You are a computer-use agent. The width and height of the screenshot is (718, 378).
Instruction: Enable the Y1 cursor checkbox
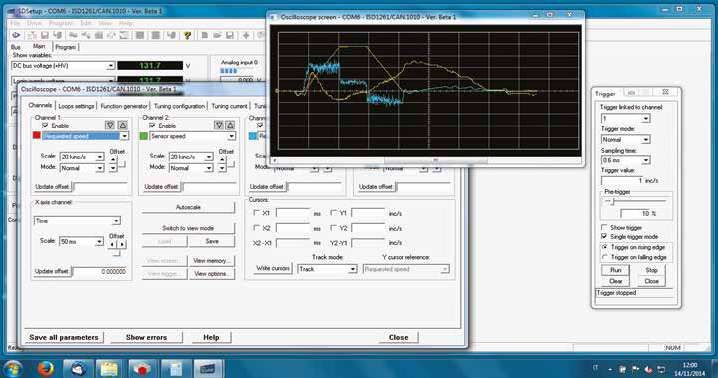pos(334,213)
